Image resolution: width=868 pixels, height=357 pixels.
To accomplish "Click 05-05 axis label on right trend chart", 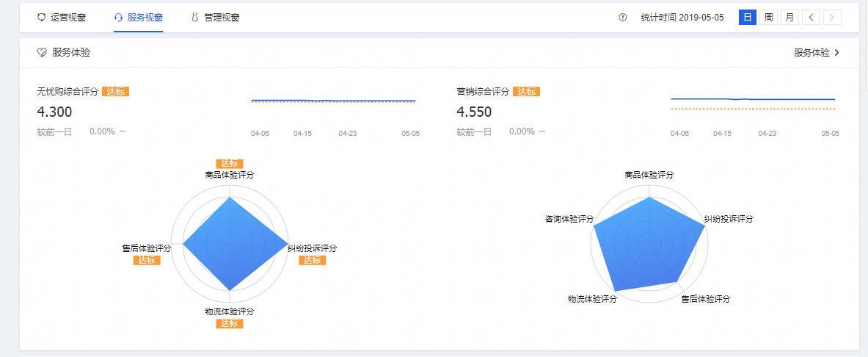I will [831, 134].
